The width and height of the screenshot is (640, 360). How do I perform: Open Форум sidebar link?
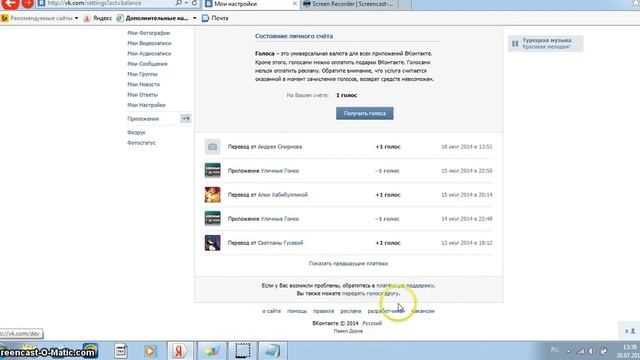pyautogui.click(x=136, y=133)
